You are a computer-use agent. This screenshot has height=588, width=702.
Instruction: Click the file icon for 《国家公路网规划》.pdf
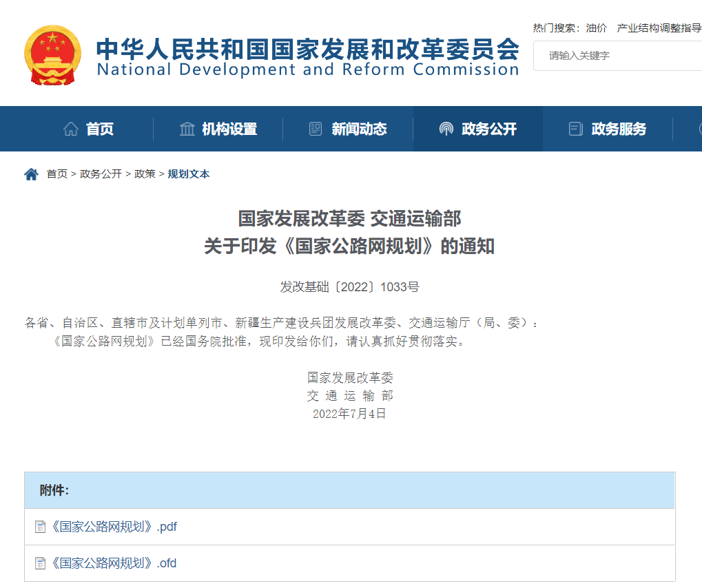pyautogui.click(x=39, y=526)
